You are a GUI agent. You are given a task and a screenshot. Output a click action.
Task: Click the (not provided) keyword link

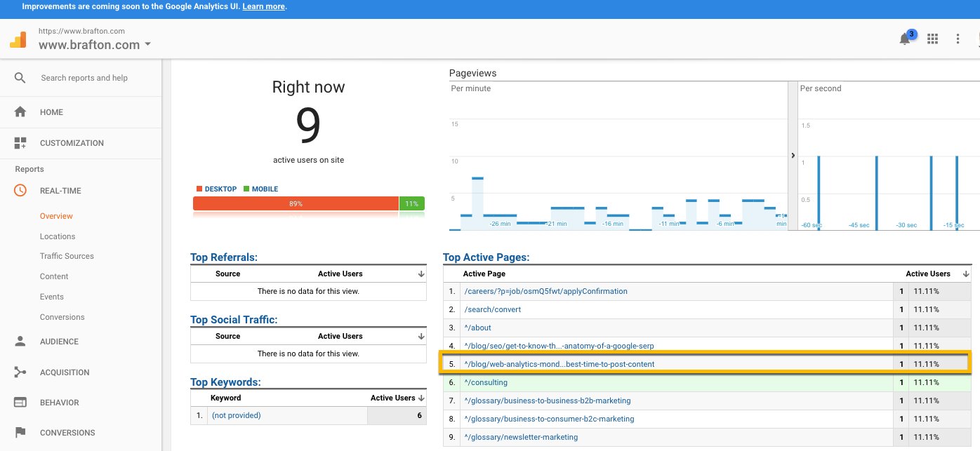pos(237,415)
